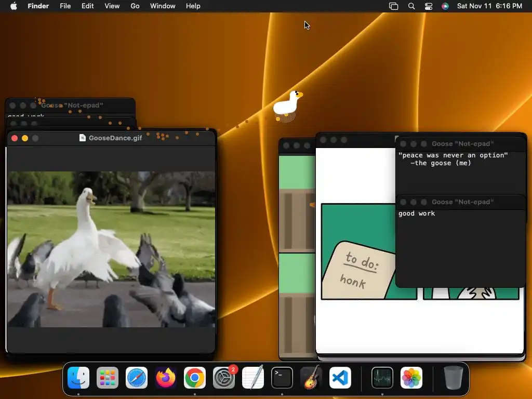Open the Help menu
The width and height of the screenshot is (532, 399).
click(x=193, y=6)
